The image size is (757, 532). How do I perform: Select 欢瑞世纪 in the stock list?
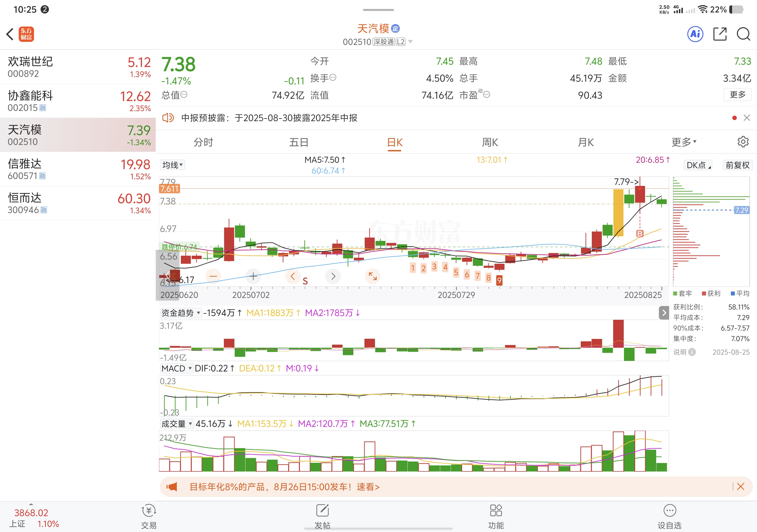(78, 67)
